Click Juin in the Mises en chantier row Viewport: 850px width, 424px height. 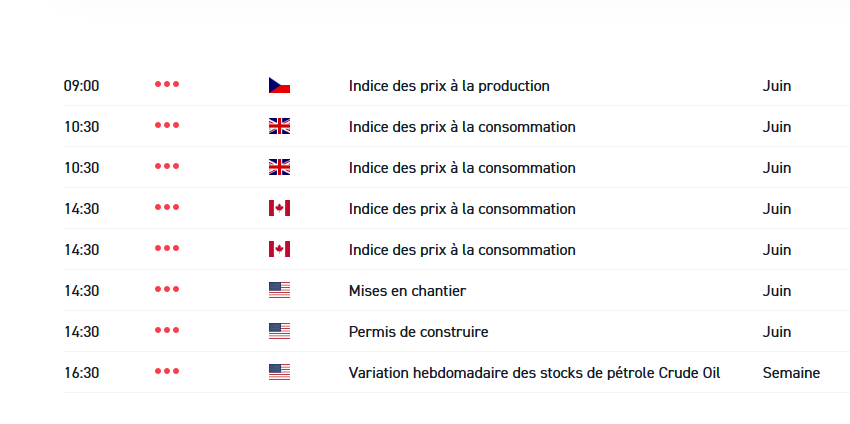[776, 291]
